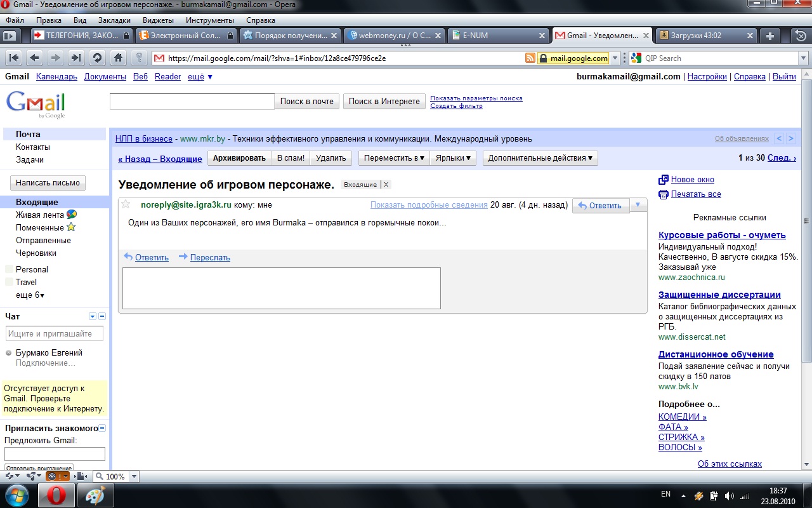
Task: Click the Opera Link sync icon in status bar
Action: (12, 476)
